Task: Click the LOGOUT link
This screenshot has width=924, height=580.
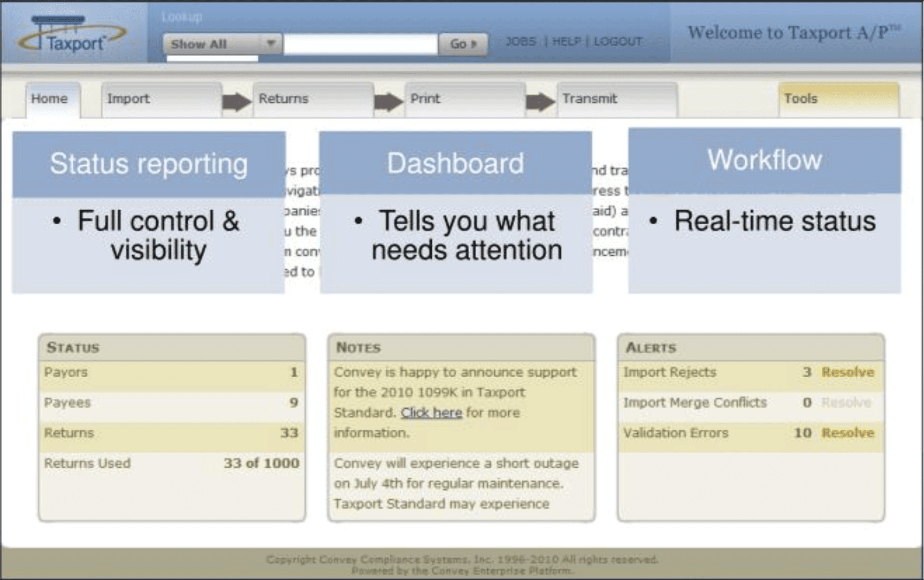Action: (618, 41)
